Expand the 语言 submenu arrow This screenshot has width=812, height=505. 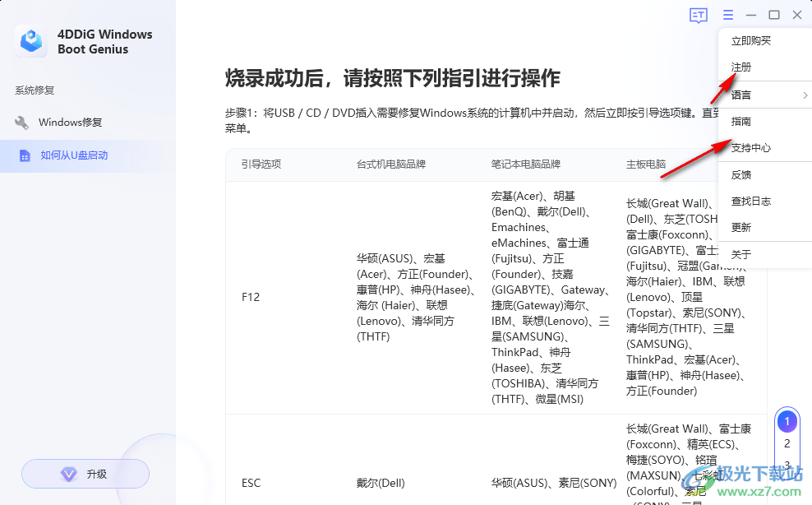pyautogui.click(x=805, y=95)
